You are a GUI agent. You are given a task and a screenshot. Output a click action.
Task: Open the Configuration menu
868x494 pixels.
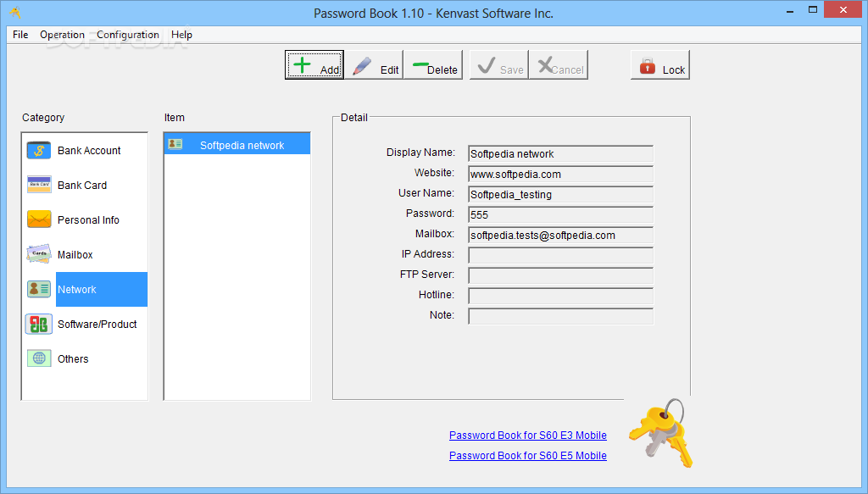[x=128, y=34]
